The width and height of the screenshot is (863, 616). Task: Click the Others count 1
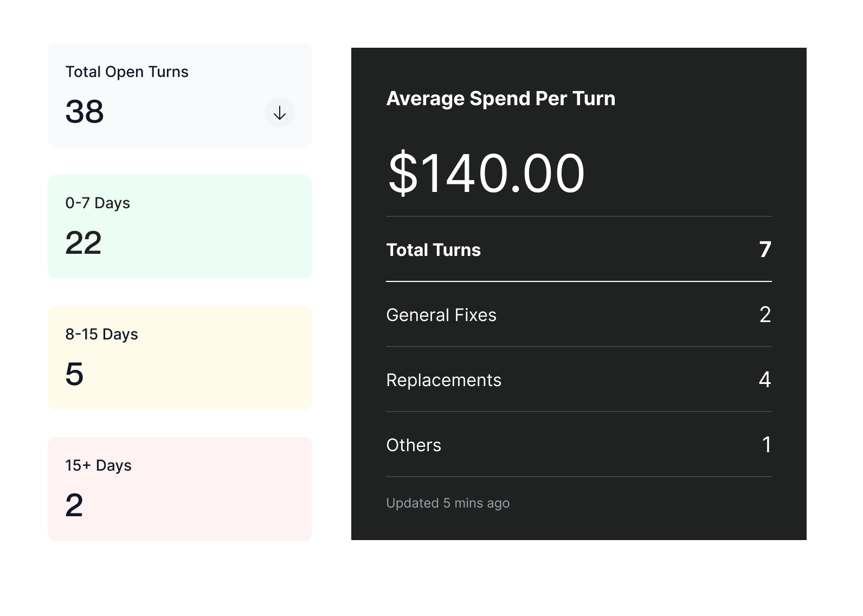tap(767, 445)
